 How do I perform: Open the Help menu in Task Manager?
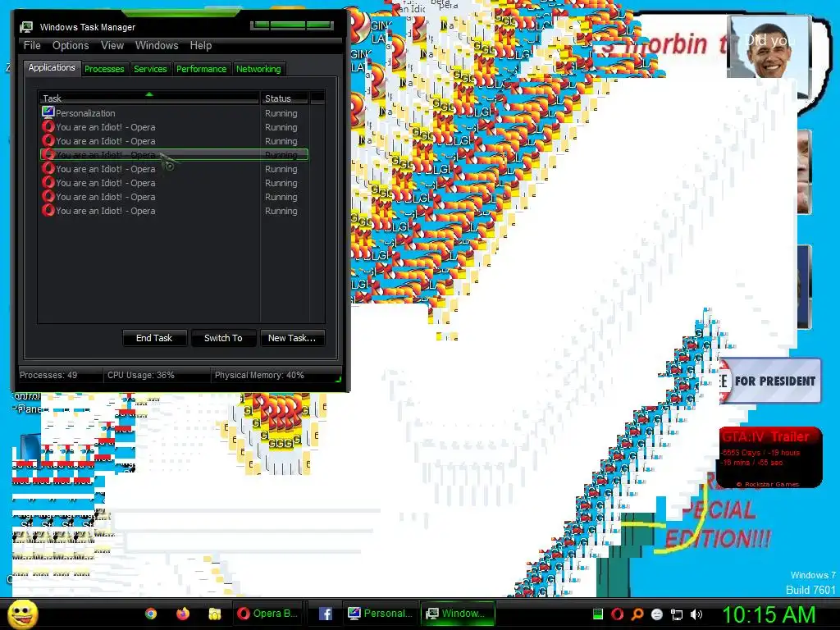click(x=201, y=46)
